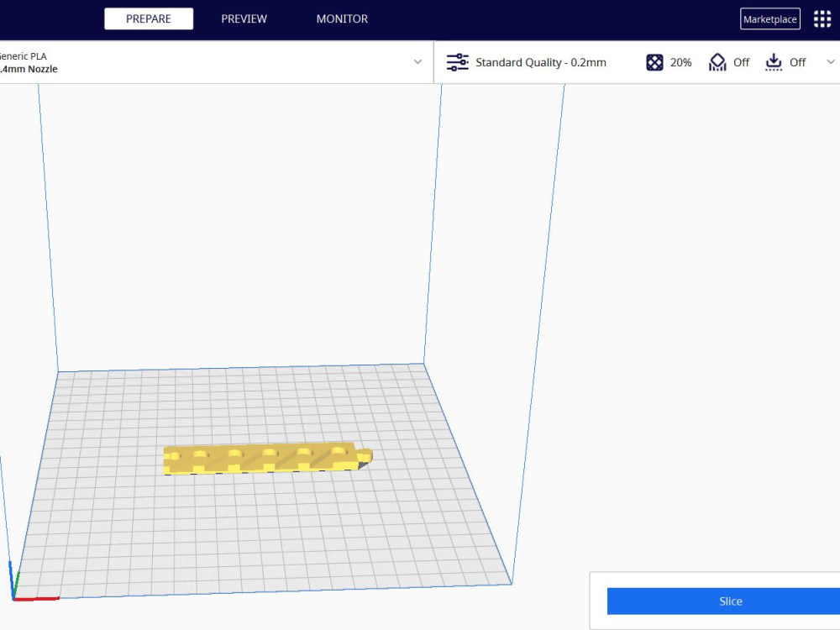Switch to the PREVIEW tab

tap(244, 18)
